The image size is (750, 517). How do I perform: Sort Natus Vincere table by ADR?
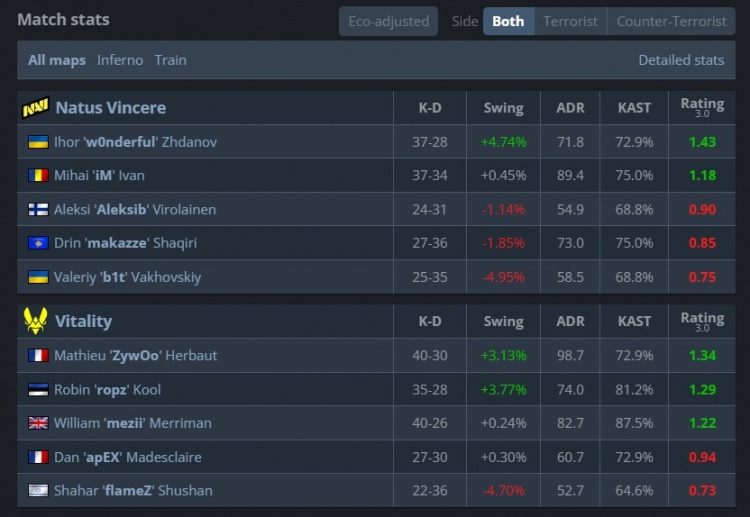[570, 108]
